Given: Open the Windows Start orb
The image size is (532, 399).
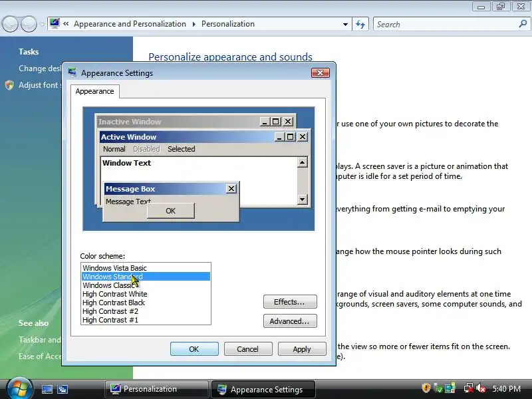Looking at the screenshot, I should click(19, 389).
